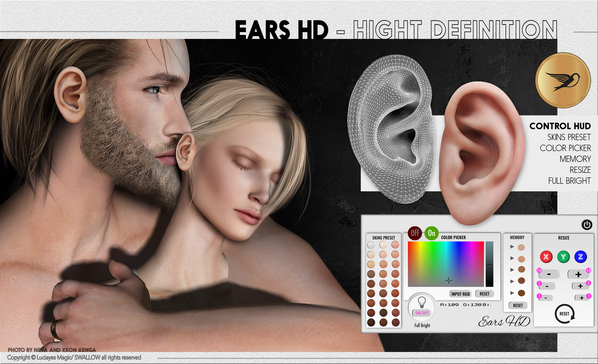Viewport: 598px width, 364px height.
Task: Click the R:109 G:138 RGB readout
Action: tap(466, 305)
